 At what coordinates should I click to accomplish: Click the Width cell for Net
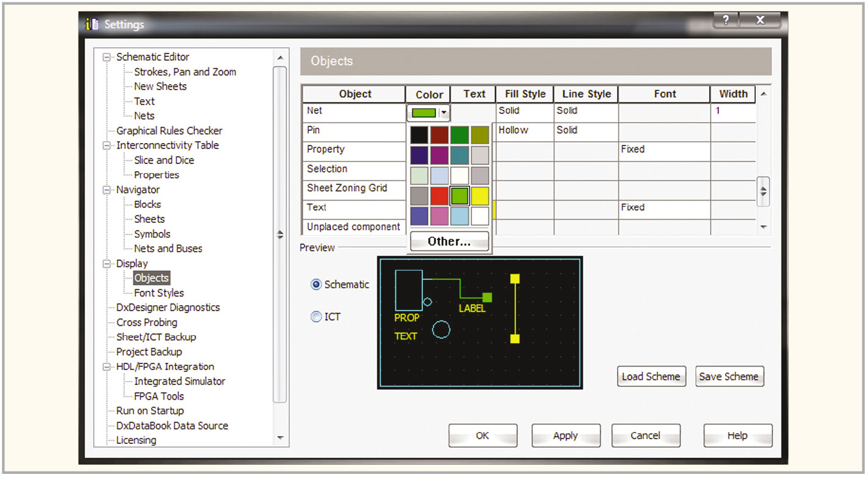click(733, 112)
